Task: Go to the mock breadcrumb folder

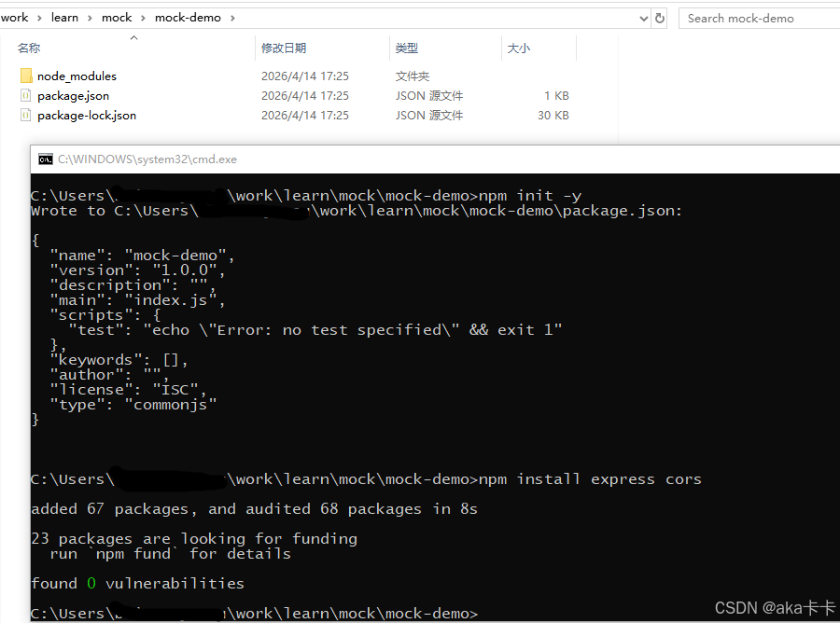Action: tap(117, 18)
